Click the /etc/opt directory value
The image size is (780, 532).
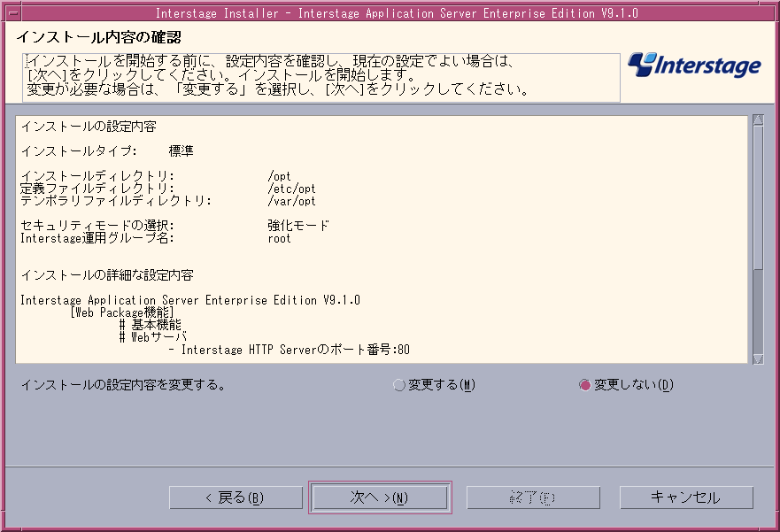[x=291, y=189]
